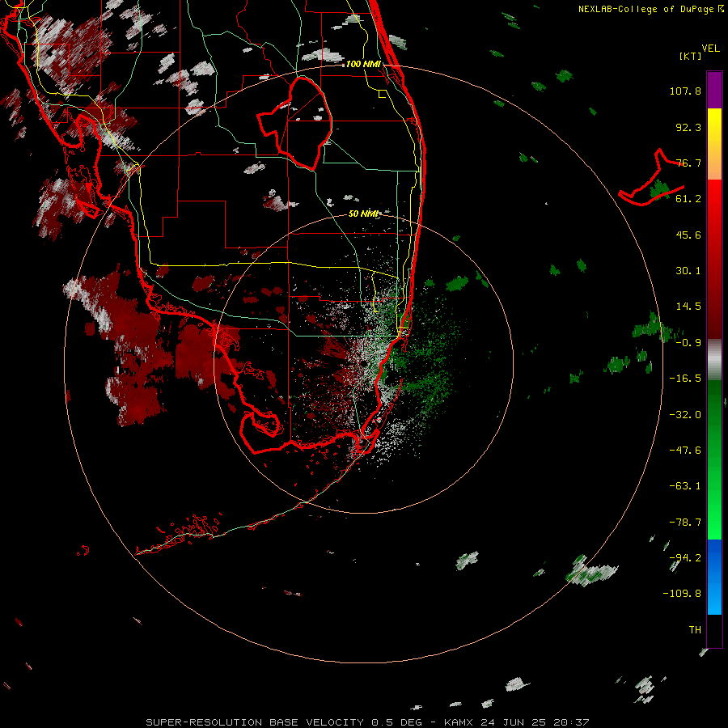The width and height of the screenshot is (728, 728).
Task: Click the TH legend label
Action: coord(695,630)
